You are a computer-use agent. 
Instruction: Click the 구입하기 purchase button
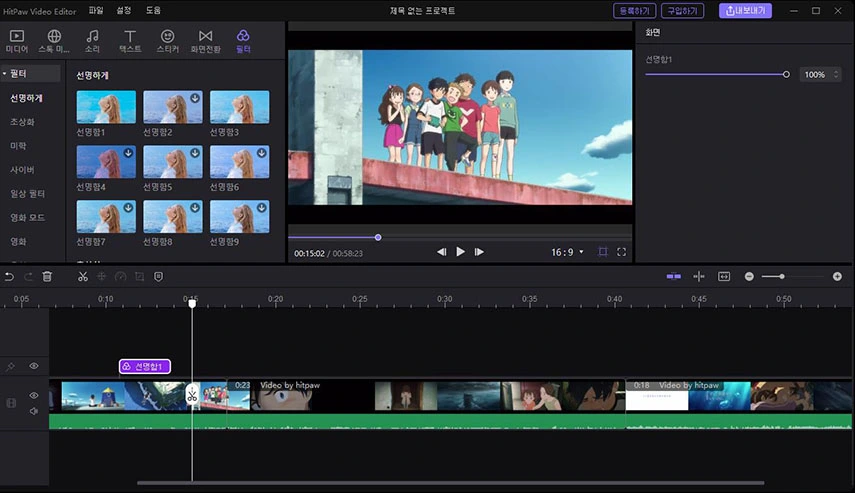tap(682, 11)
